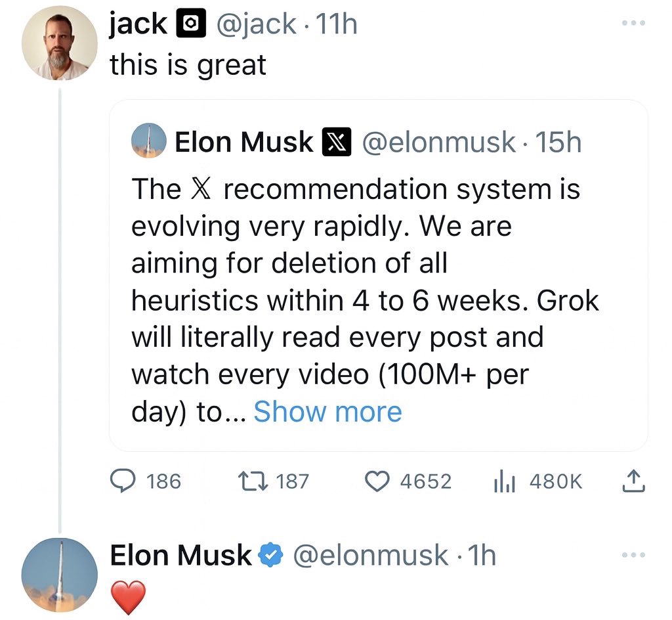The height and width of the screenshot is (620, 672).
Task: Open more options on Elon Musk's reply
Action: click(633, 556)
